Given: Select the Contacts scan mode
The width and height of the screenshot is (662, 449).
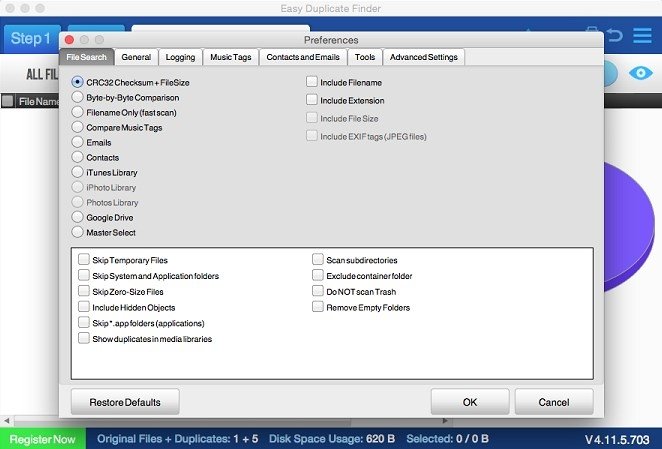Looking at the screenshot, I should coord(77,157).
